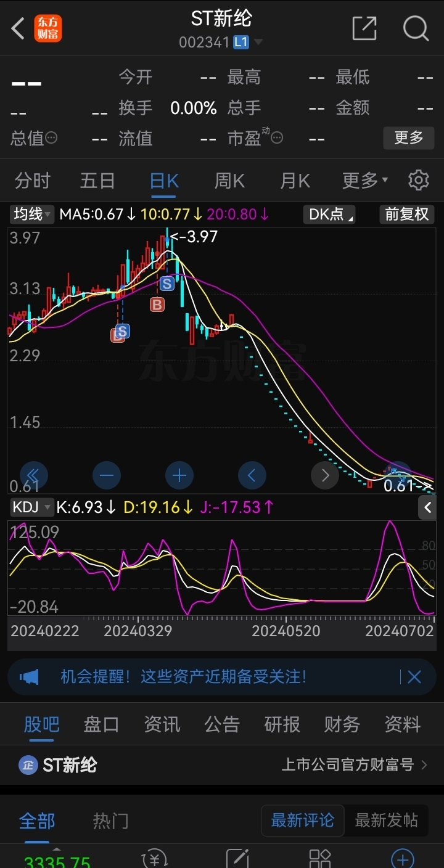Open the share/export icon

(x=364, y=28)
